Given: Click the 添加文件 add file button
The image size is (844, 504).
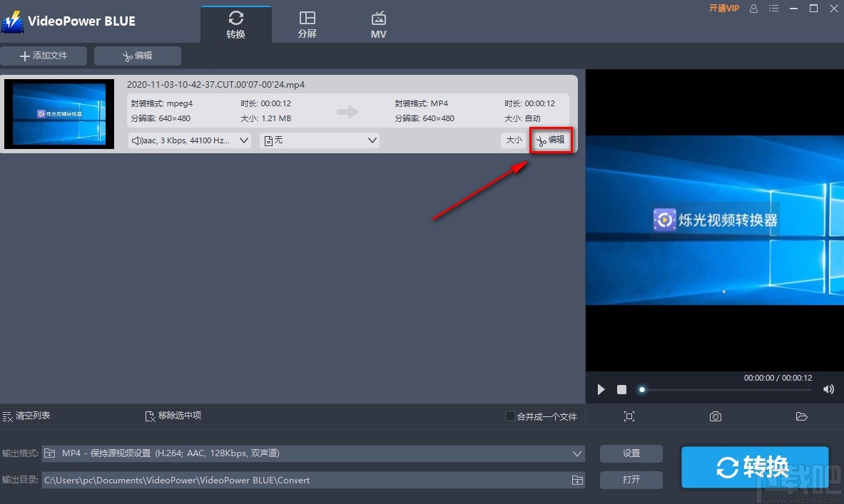Looking at the screenshot, I should [x=44, y=56].
